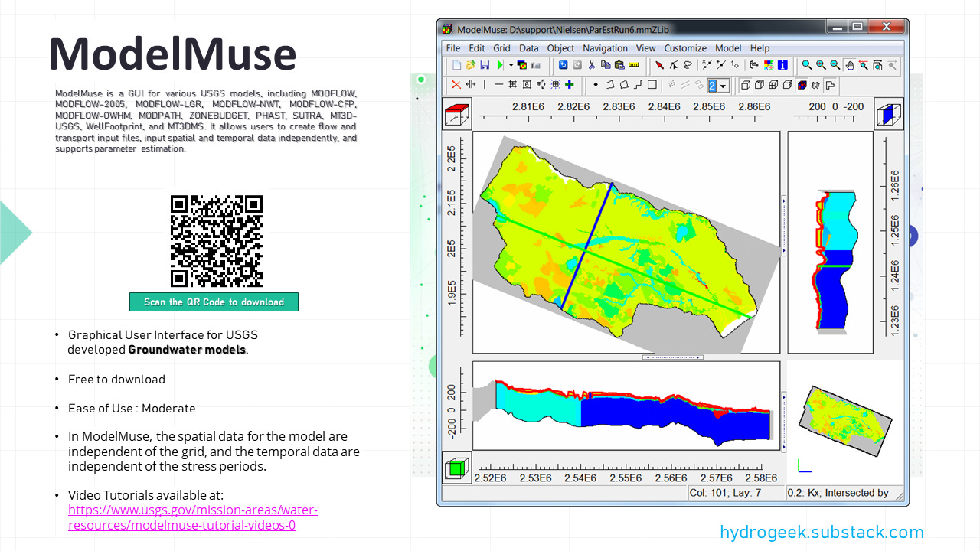Open the Edit menu
The width and height of the screenshot is (980, 551).
pos(477,48)
